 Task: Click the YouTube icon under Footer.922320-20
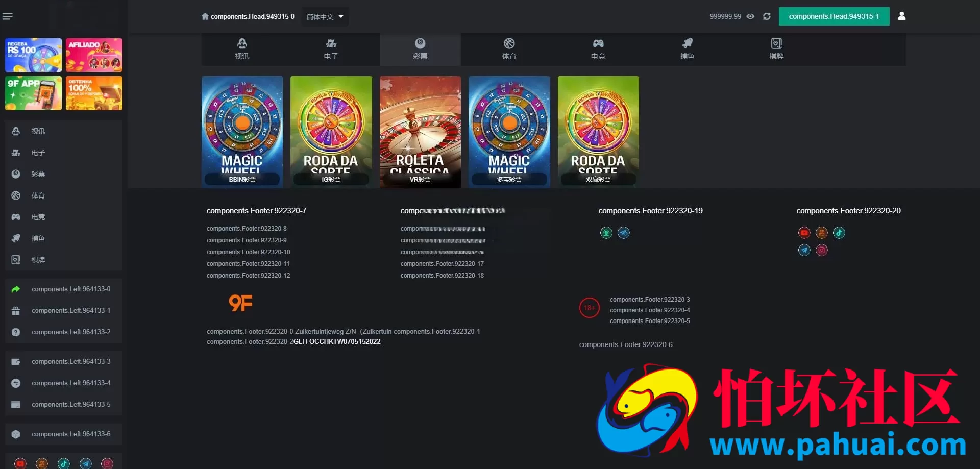(x=804, y=233)
